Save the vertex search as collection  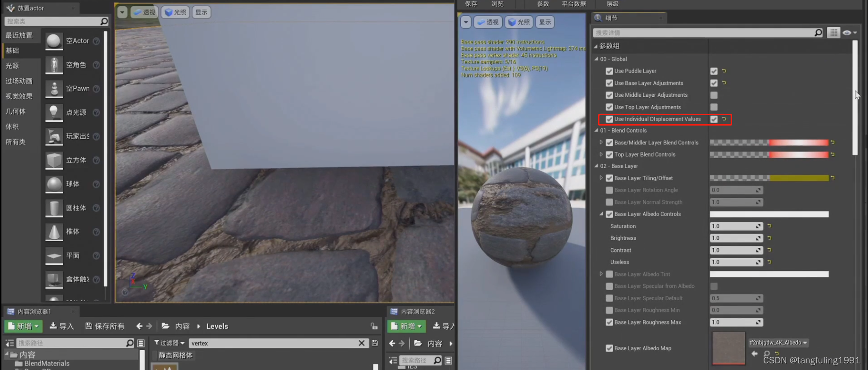point(375,343)
